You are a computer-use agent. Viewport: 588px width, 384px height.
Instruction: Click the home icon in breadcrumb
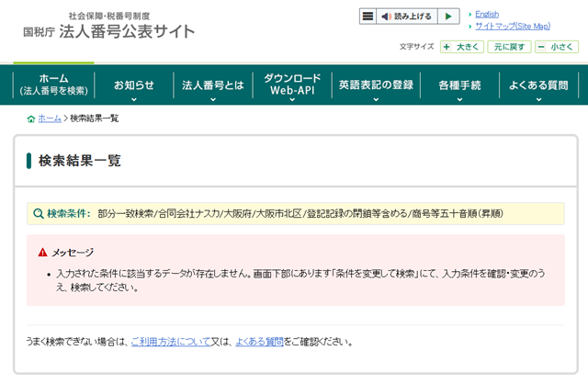pos(31,119)
